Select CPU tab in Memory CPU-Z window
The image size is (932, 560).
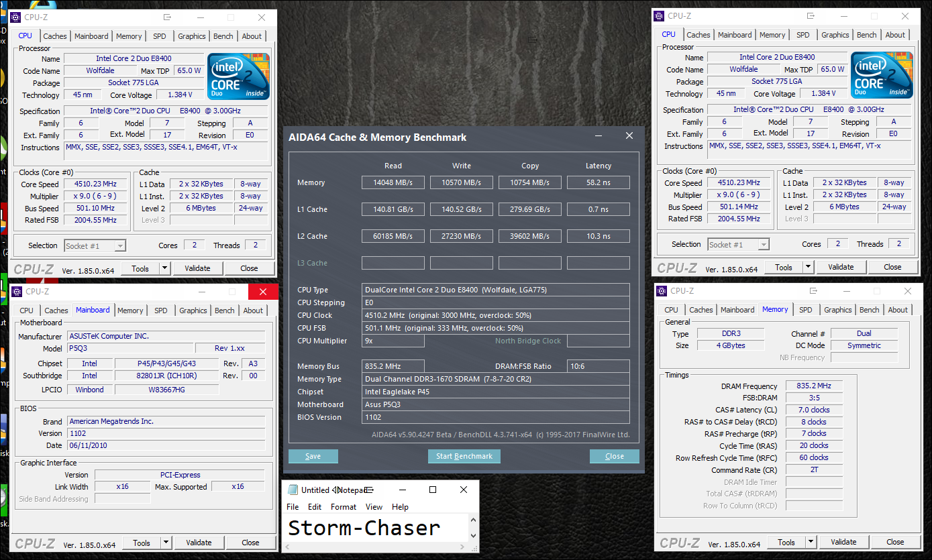[671, 310]
